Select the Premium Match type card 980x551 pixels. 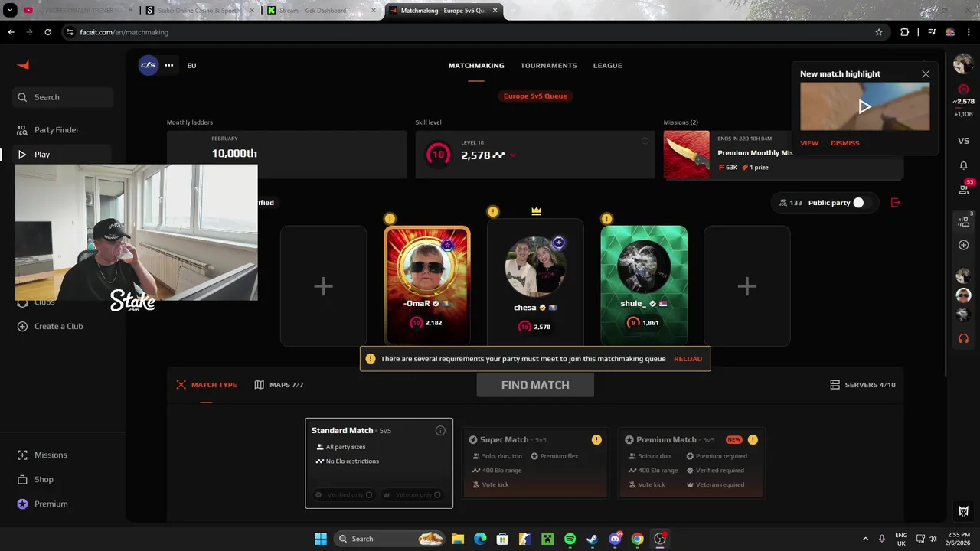point(691,463)
